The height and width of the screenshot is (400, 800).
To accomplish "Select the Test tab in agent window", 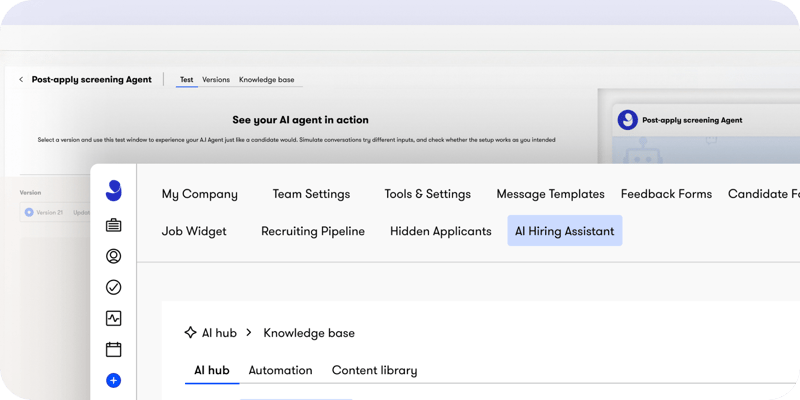I will pyautogui.click(x=187, y=80).
